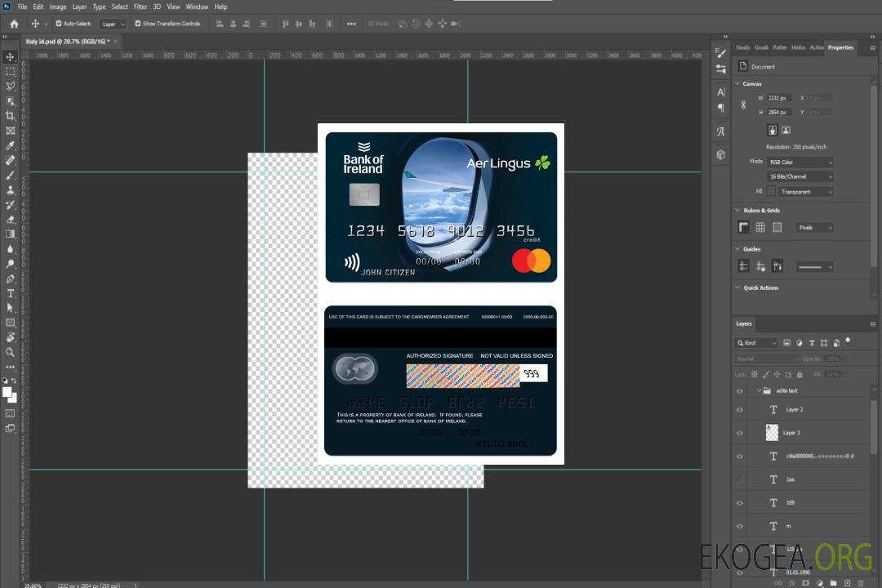Open the Character panel icon
Viewport: 882px width, 588px height.
[721, 91]
